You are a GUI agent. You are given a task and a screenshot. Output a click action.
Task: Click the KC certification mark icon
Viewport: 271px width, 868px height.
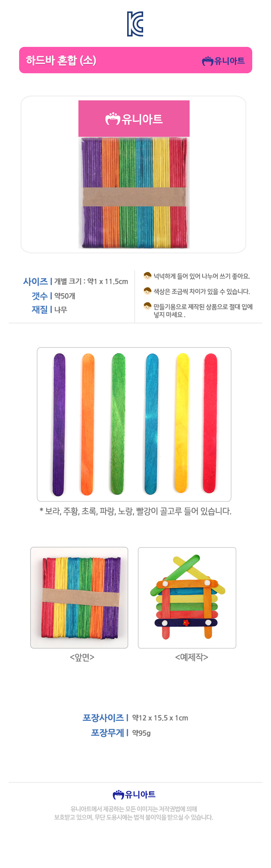pyautogui.click(x=135, y=24)
